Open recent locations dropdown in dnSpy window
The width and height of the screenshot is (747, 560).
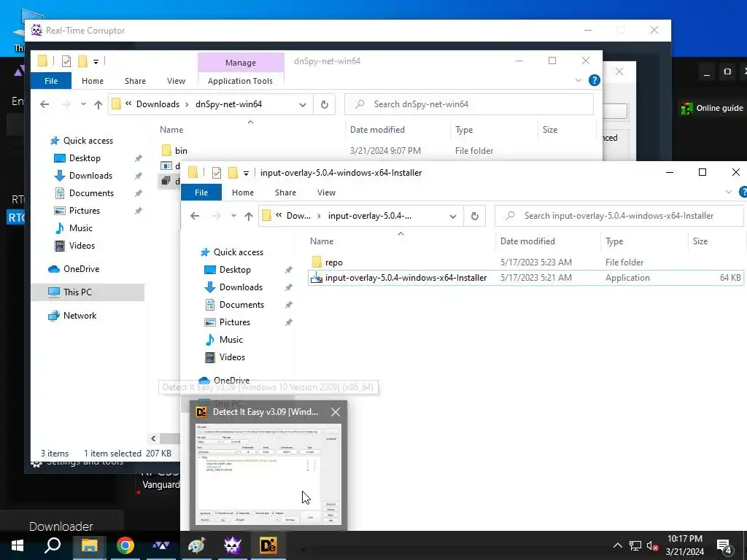(x=83, y=104)
